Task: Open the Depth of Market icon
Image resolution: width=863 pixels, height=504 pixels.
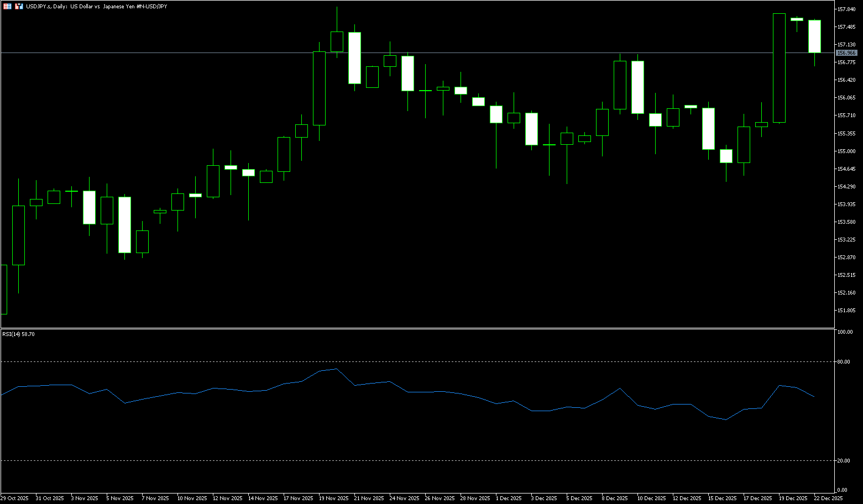Action: 19,6
